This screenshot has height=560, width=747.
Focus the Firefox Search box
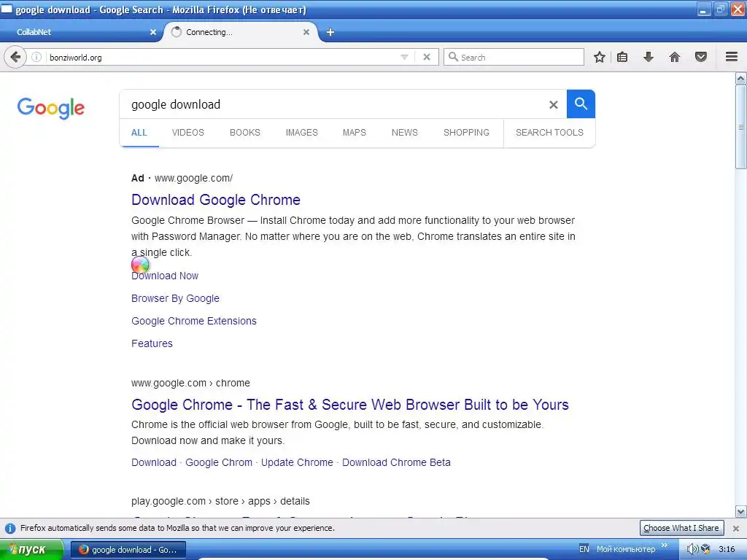514,57
